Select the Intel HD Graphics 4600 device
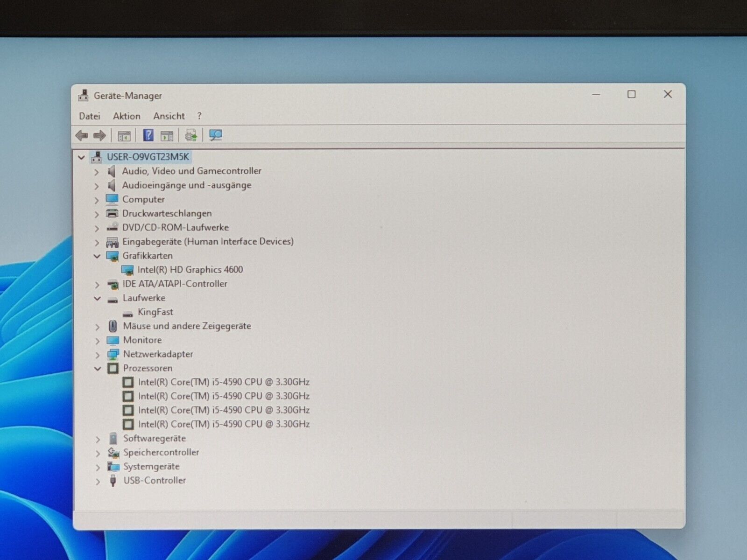This screenshot has height=560, width=747. [190, 270]
